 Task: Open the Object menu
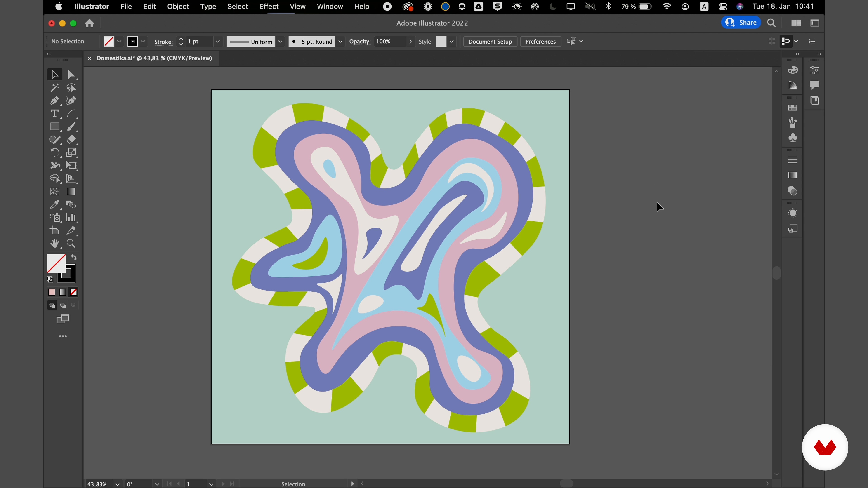coord(178,7)
